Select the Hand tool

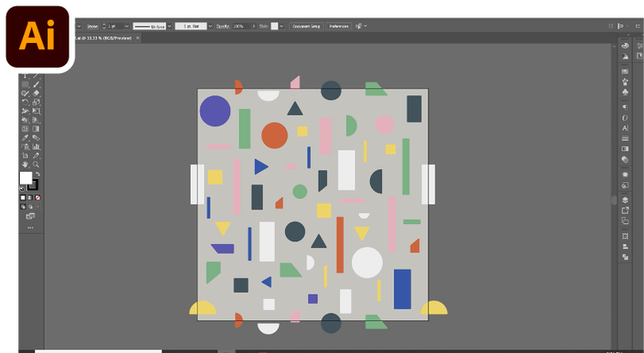(25, 164)
